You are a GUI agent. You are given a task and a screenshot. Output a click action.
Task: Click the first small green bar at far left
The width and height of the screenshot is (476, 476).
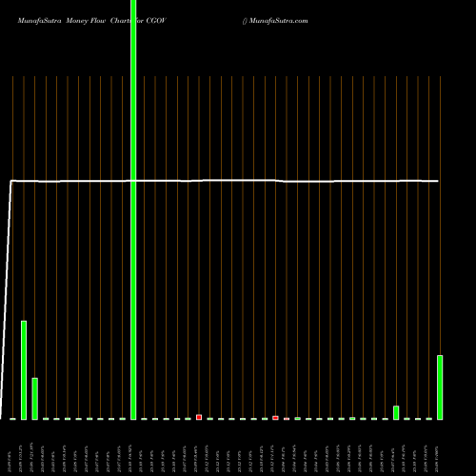pyautogui.click(x=12, y=419)
